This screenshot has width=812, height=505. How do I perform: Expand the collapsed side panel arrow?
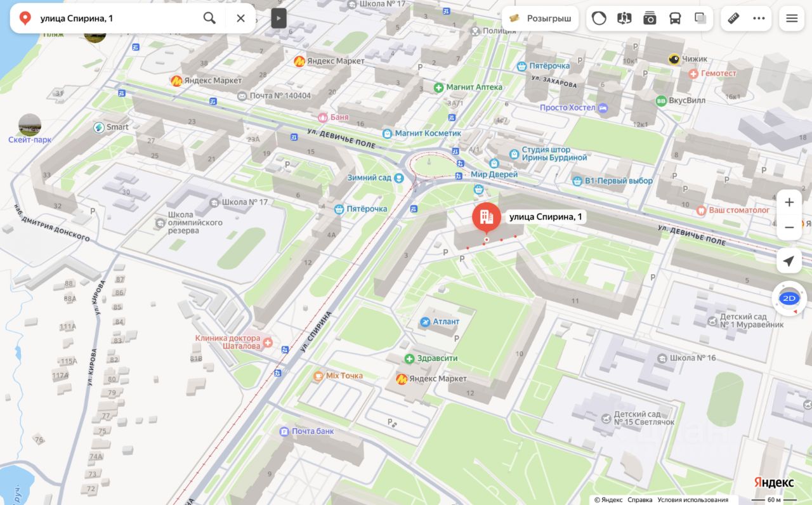[279, 18]
